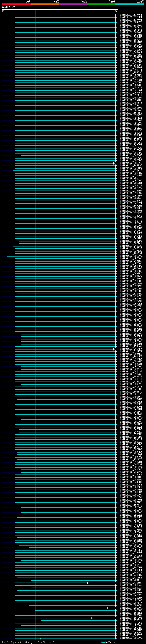Screen dimensions: 146x644
Task: Select the UniRef100_A7QQ67 label
Action: (131, 50)
